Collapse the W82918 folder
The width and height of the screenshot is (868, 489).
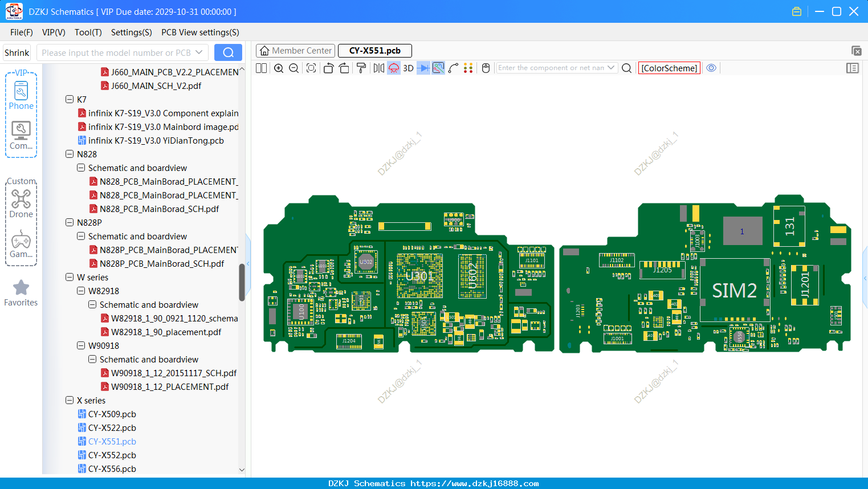(81, 291)
